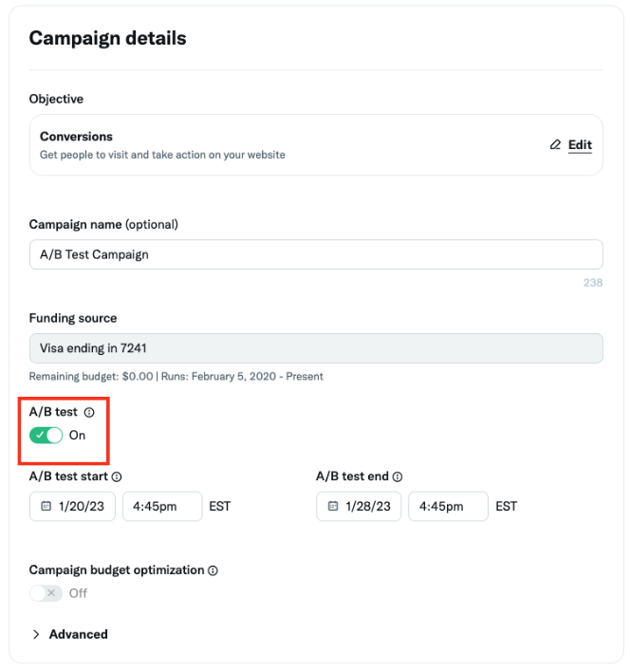This screenshot has height=672, width=630.
Task: Click calendar icon in end date field
Action: [333, 506]
